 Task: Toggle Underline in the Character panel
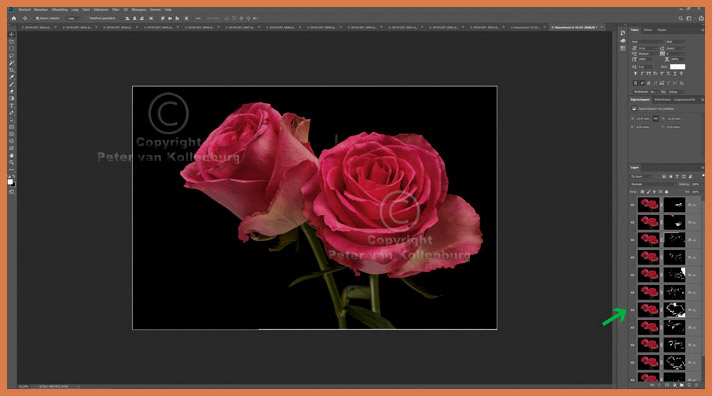coord(675,73)
